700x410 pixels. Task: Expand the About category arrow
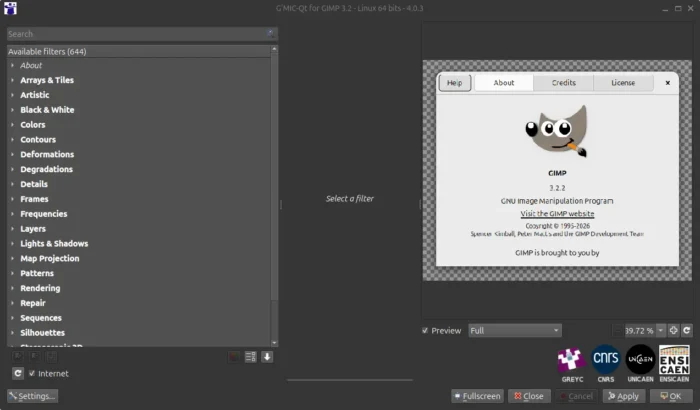point(12,65)
